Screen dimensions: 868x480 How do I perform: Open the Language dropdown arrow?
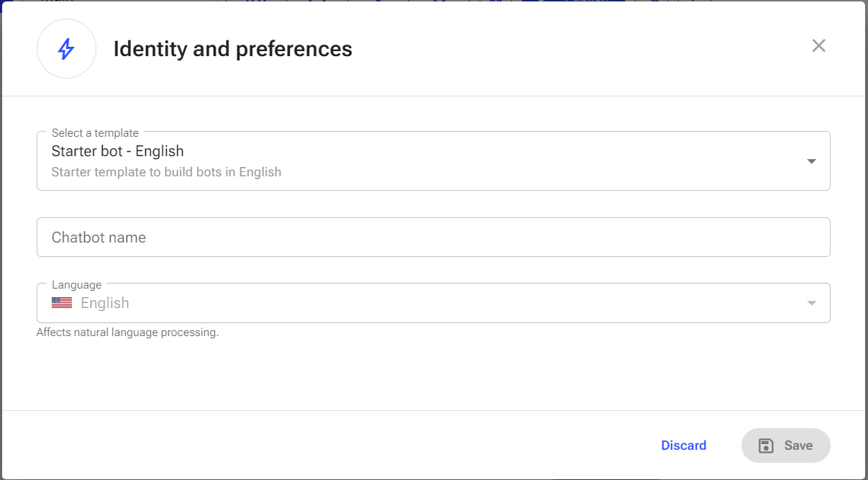tap(811, 303)
